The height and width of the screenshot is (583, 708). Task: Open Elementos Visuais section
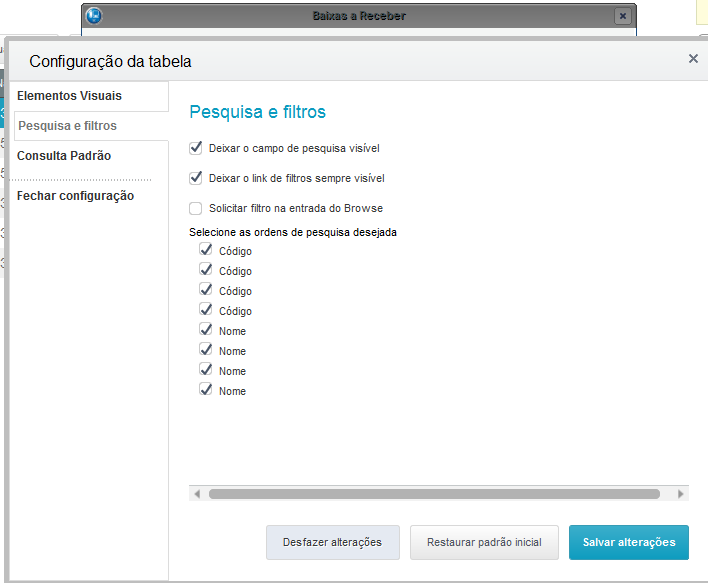tap(69, 96)
